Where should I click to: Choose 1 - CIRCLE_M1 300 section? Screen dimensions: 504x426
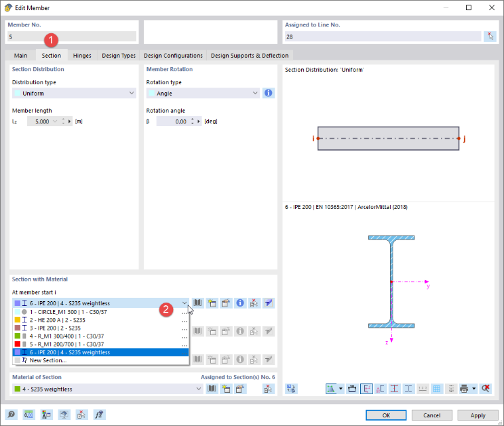click(x=101, y=312)
